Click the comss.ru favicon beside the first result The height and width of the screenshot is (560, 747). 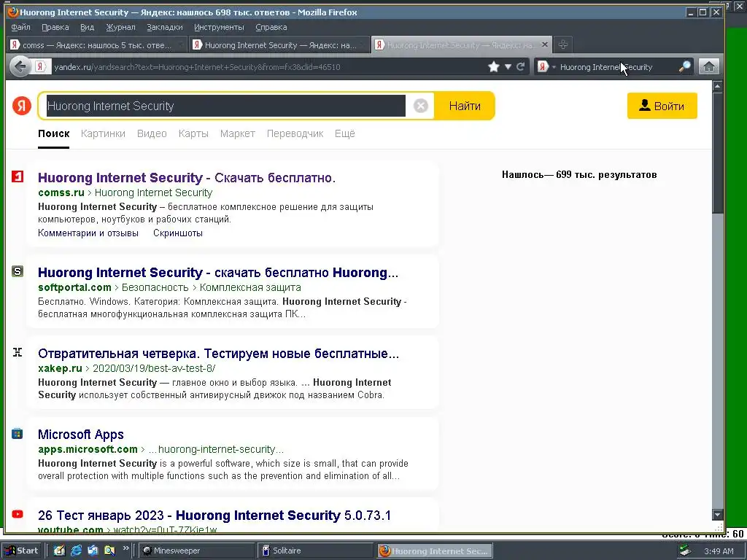pyautogui.click(x=18, y=176)
